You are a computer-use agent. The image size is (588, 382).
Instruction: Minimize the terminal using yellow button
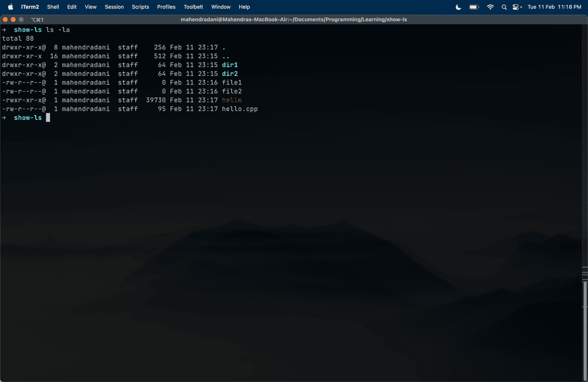pos(13,20)
